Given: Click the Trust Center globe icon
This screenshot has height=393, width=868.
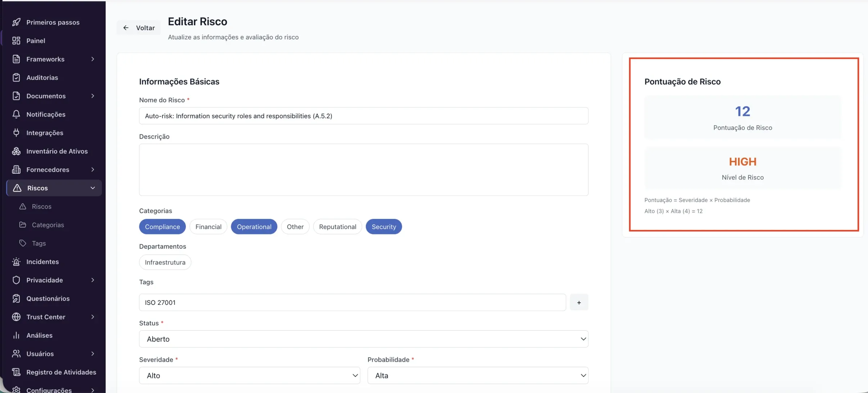Looking at the screenshot, I should (16, 317).
